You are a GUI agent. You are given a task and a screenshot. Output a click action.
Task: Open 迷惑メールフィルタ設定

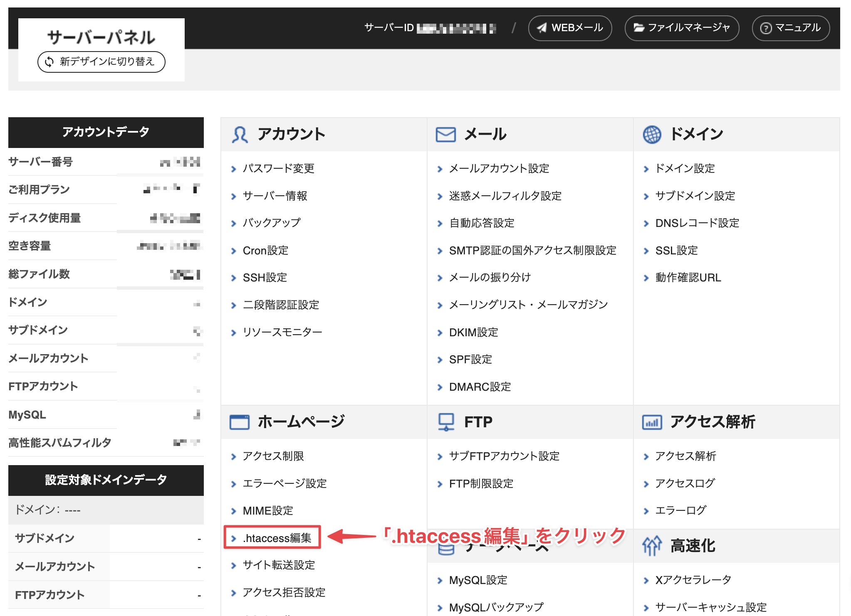coord(505,196)
